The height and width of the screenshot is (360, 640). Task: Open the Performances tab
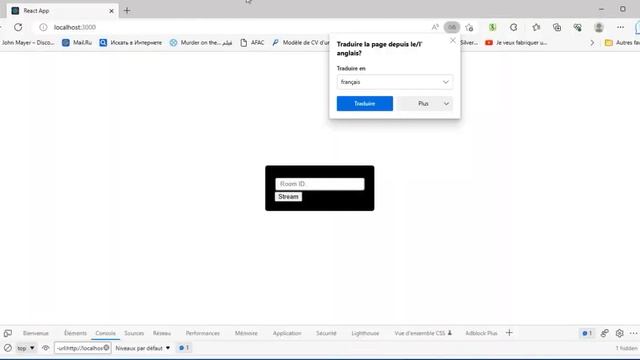coord(202,333)
